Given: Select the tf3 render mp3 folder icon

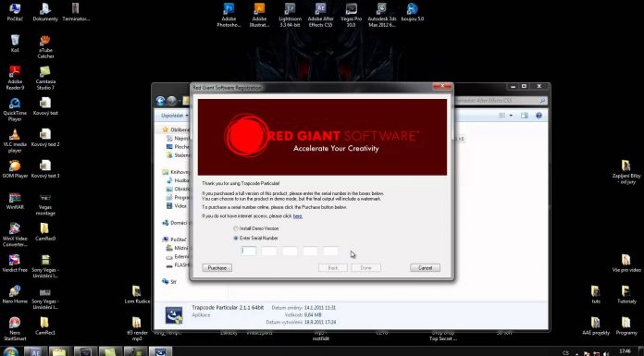Looking at the screenshot, I should click(137, 329).
